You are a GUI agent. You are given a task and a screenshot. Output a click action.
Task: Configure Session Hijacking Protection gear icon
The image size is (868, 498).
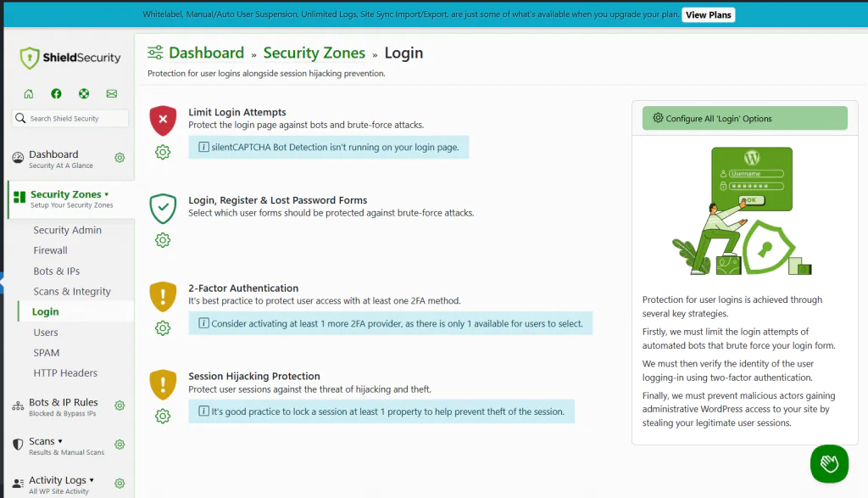(x=163, y=416)
